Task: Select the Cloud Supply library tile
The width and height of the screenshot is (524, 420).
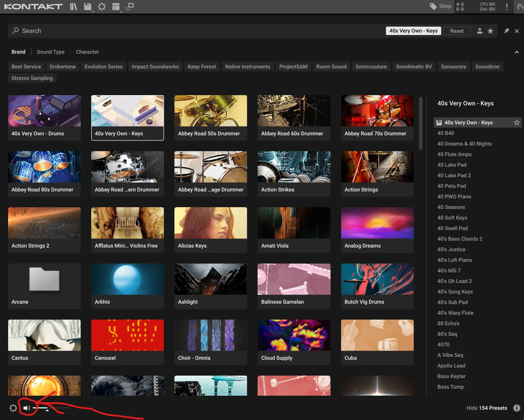Action: pyautogui.click(x=294, y=342)
